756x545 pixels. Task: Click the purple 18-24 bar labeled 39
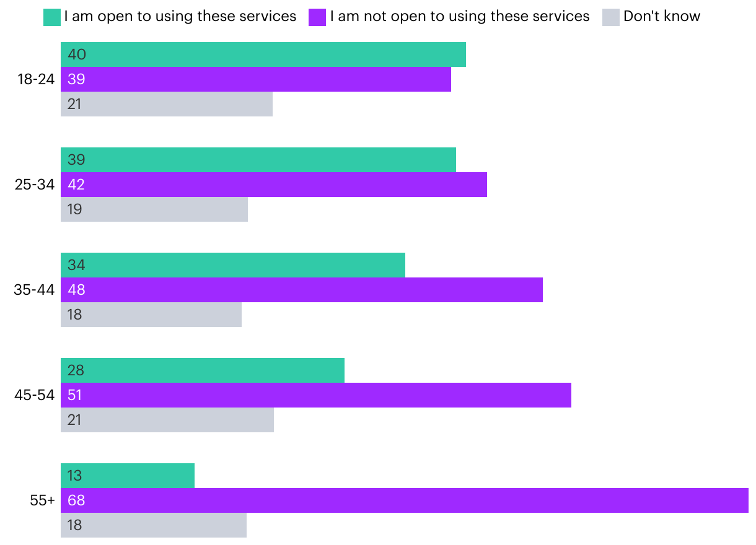tap(256, 79)
